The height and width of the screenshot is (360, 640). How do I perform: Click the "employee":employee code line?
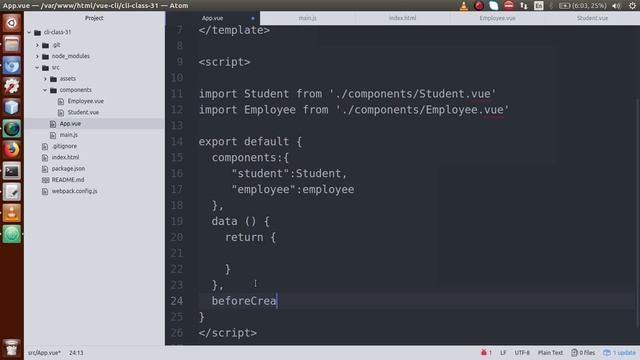(x=293, y=189)
